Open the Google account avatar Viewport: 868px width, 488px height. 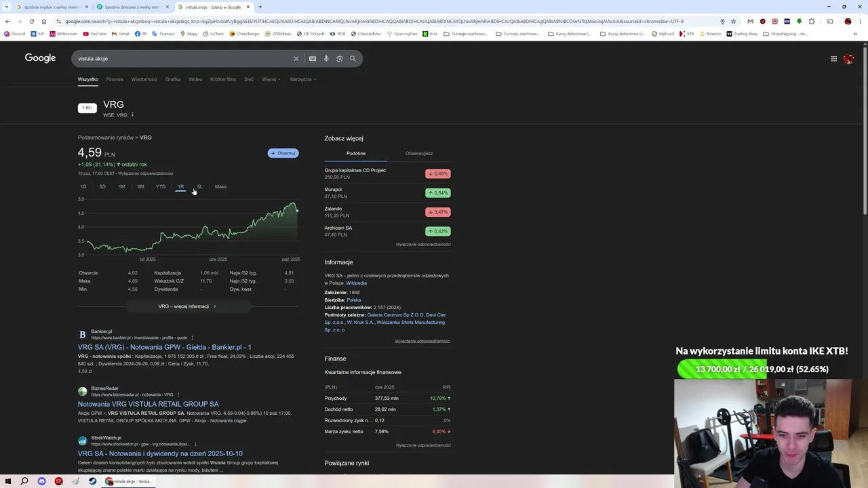[x=849, y=59]
